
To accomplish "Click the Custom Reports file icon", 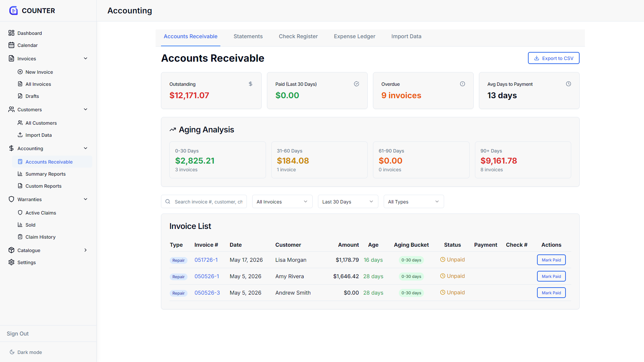I will click(x=20, y=186).
